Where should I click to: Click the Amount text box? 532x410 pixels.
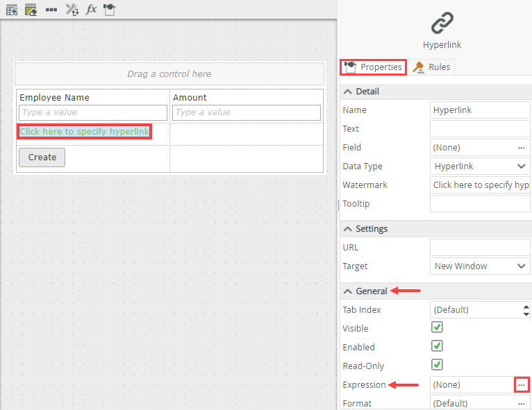point(247,112)
